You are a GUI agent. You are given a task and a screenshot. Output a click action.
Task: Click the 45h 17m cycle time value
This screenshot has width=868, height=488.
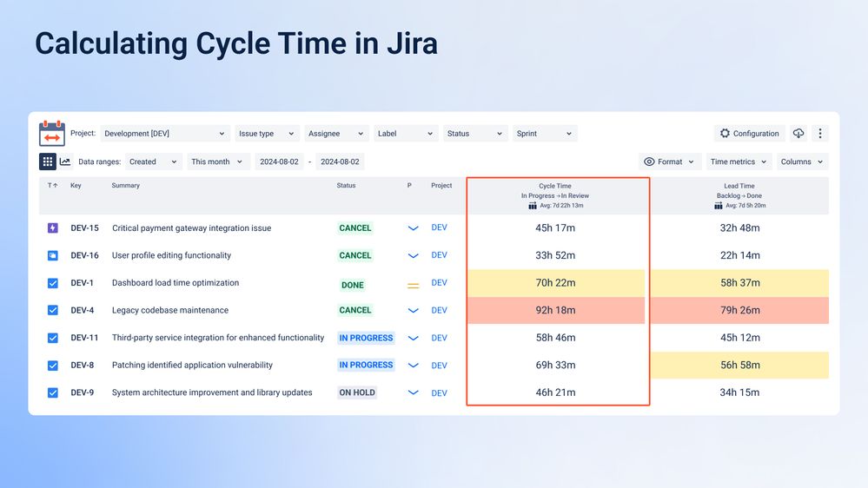[x=555, y=228]
